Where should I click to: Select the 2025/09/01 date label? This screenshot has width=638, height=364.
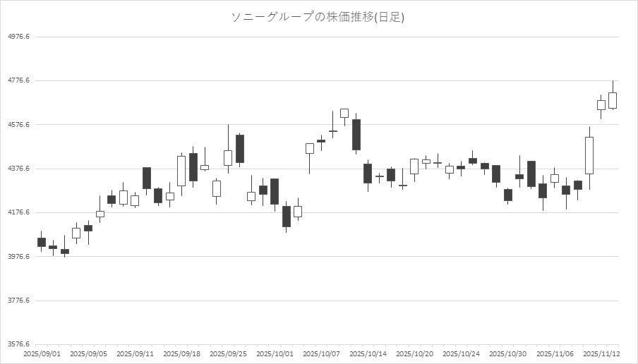[42, 353]
